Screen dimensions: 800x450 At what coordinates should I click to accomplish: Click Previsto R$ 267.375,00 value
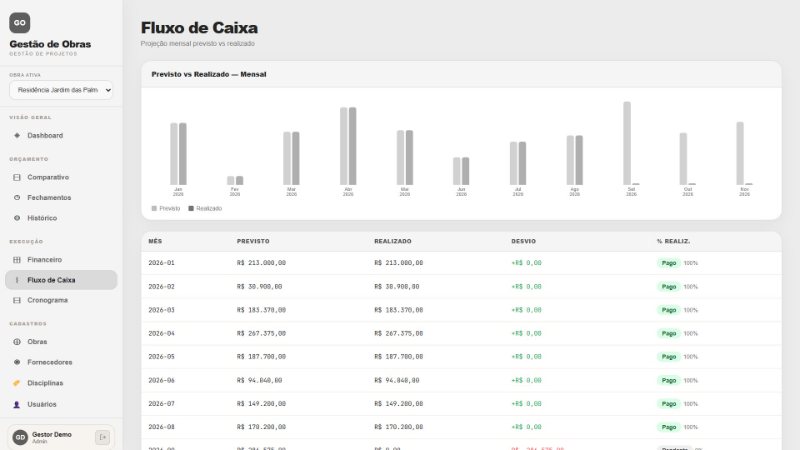click(x=261, y=333)
